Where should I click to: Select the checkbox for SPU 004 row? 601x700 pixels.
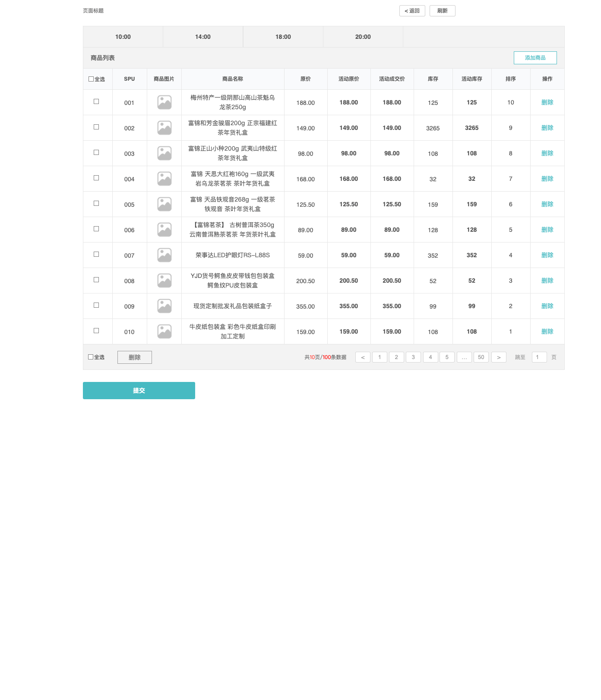[96, 178]
